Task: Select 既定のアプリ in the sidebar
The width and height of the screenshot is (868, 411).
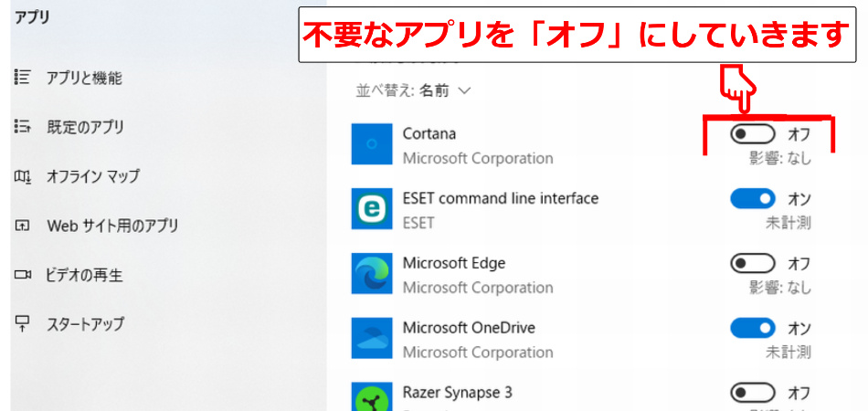Action: 85,127
